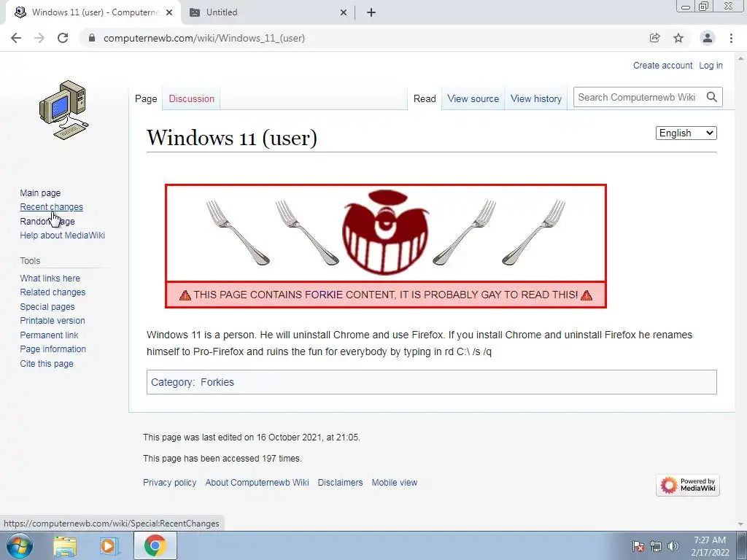The image size is (747, 560).
Task: Click the Create account link
Action: [662, 65]
